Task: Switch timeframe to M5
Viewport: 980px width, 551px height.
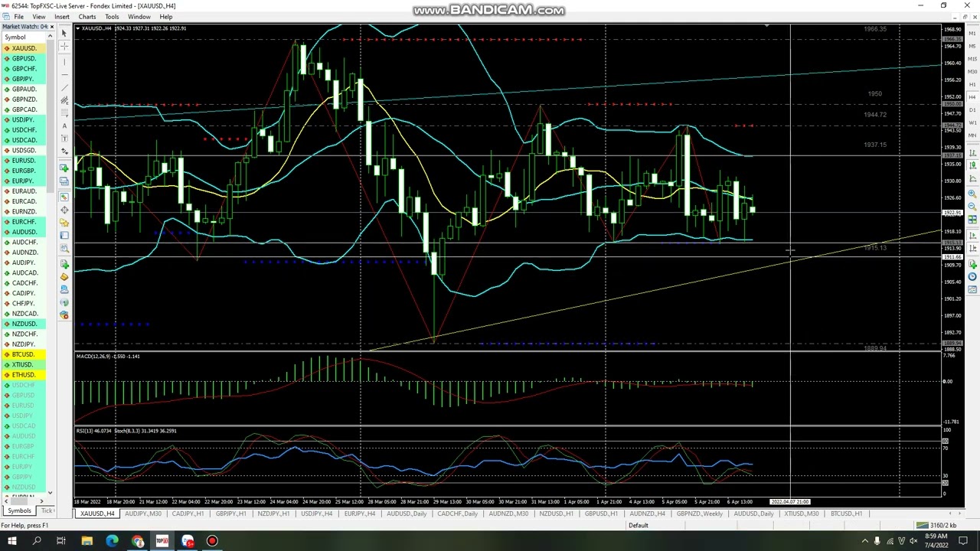Action: pyautogui.click(x=972, y=46)
